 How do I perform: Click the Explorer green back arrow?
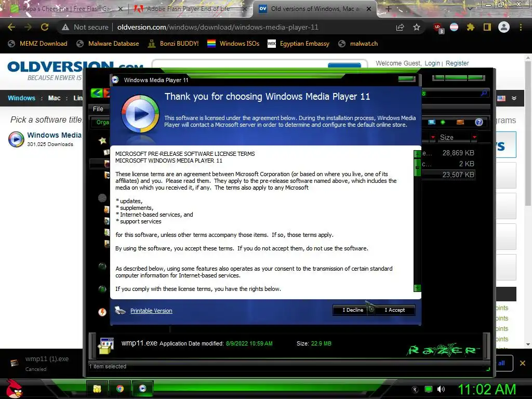pyautogui.click(x=97, y=92)
